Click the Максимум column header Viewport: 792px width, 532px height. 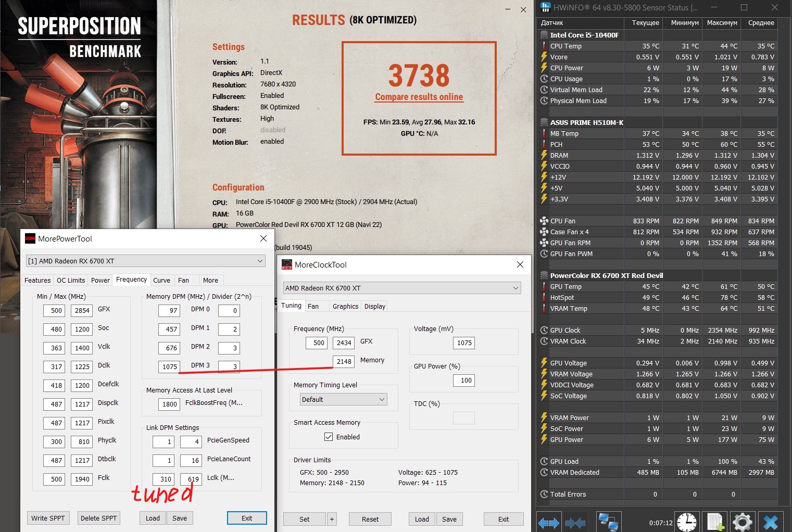(722, 23)
